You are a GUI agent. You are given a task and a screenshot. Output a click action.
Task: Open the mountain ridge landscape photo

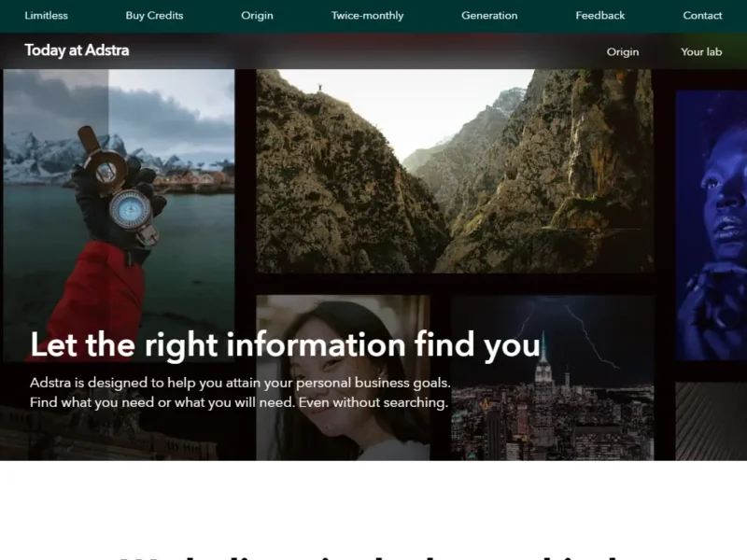(x=454, y=171)
